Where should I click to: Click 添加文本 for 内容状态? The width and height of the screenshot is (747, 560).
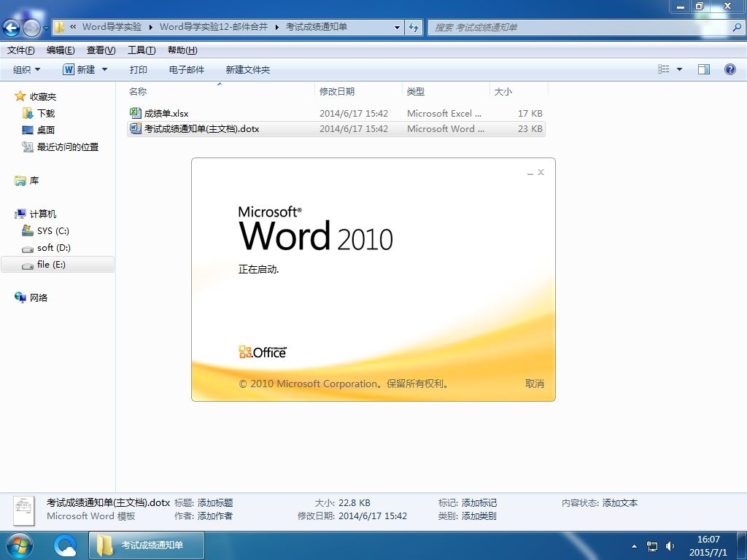point(619,503)
